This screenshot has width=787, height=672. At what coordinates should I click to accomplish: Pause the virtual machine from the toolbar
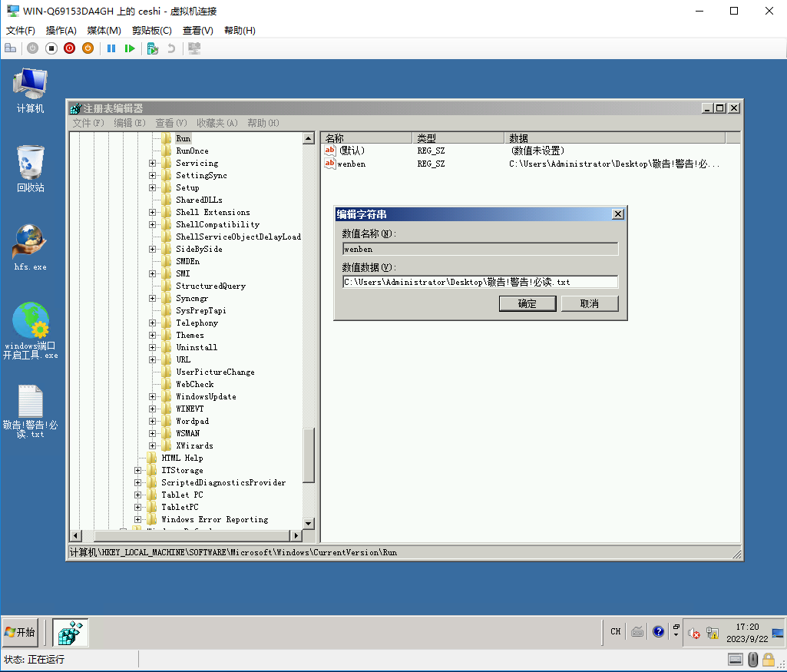(111, 48)
